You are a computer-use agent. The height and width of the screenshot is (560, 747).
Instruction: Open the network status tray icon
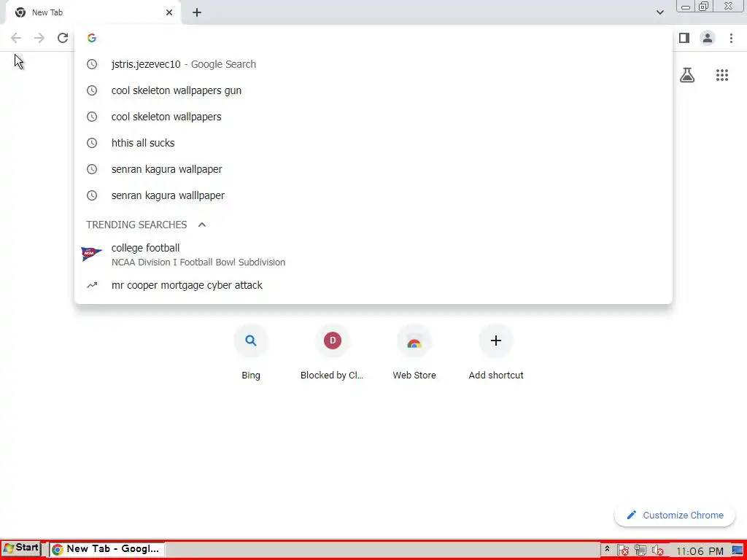[x=640, y=550]
